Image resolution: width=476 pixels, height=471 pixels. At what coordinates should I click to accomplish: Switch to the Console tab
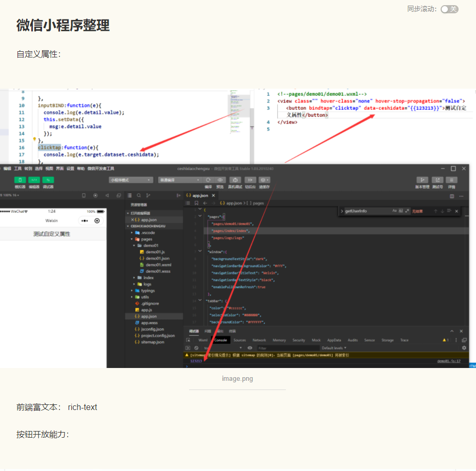221,340
